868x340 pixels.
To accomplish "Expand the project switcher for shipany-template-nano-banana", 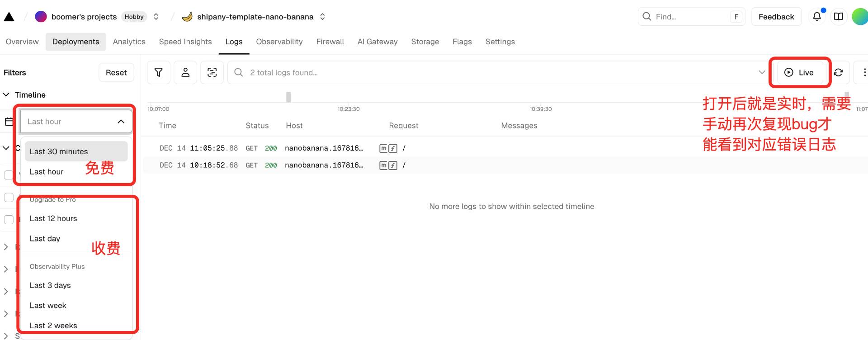I will (322, 17).
